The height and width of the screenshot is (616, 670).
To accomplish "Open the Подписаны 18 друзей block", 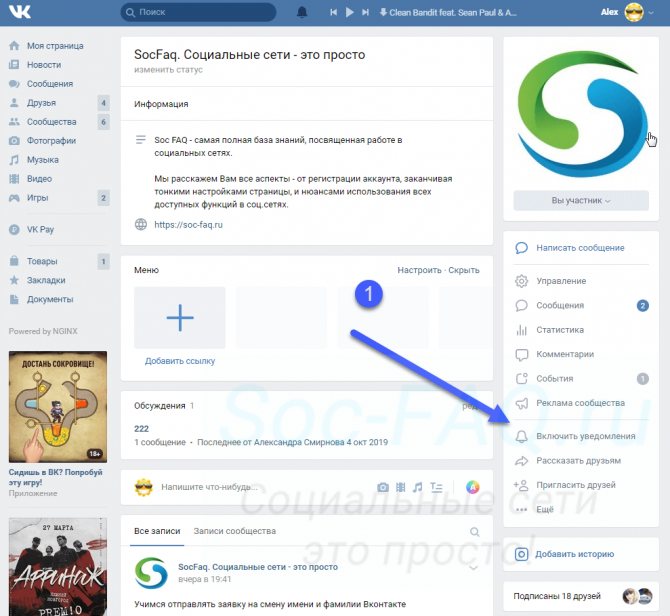I will pos(581,596).
